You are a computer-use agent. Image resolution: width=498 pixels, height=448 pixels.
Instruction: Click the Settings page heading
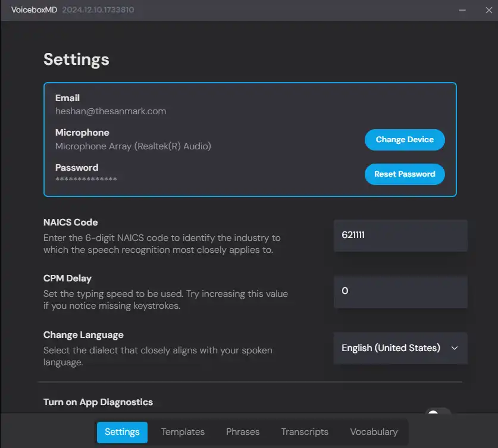tap(76, 59)
